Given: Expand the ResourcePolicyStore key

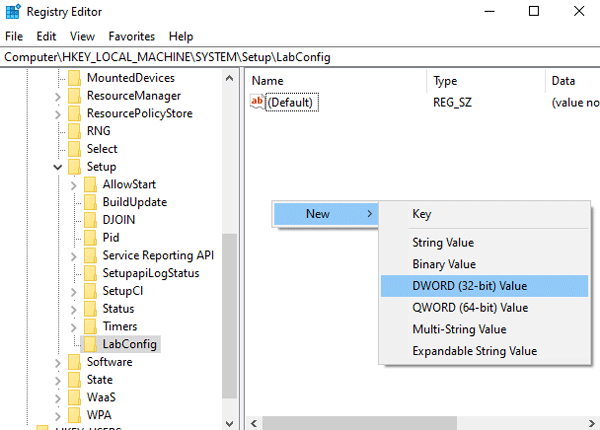Looking at the screenshot, I should 58,114.
